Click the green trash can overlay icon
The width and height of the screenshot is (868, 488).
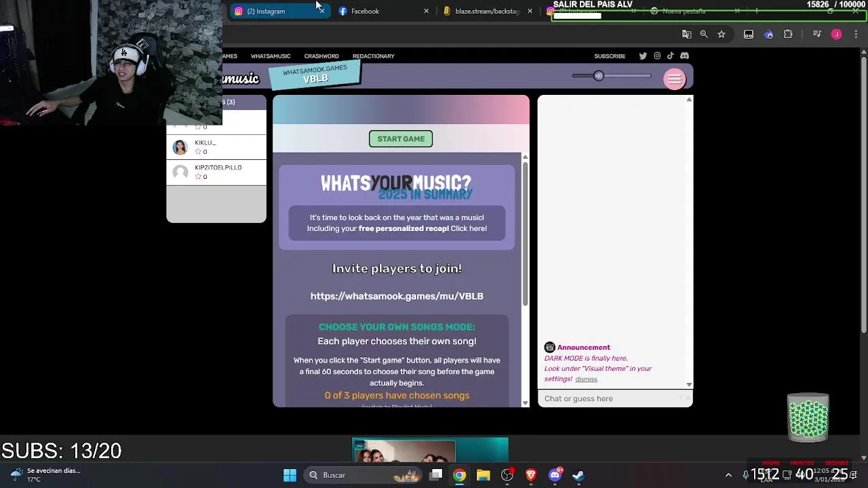(808, 418)
